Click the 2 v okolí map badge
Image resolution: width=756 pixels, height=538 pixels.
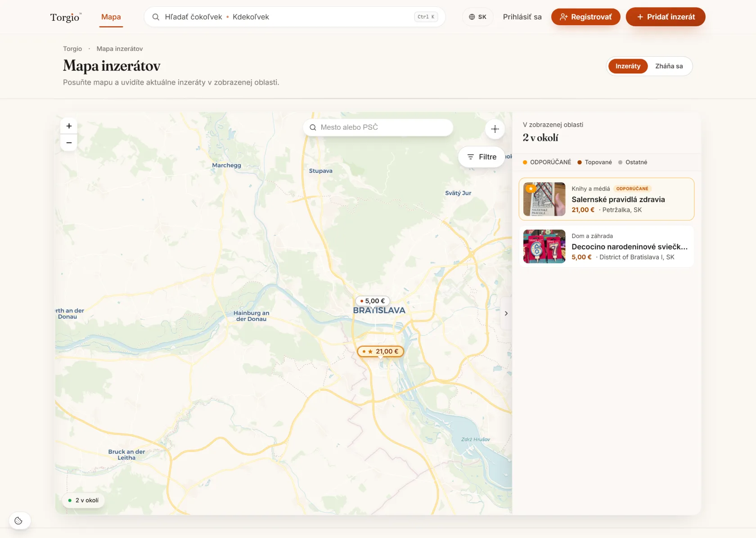(x=84, y=500)
